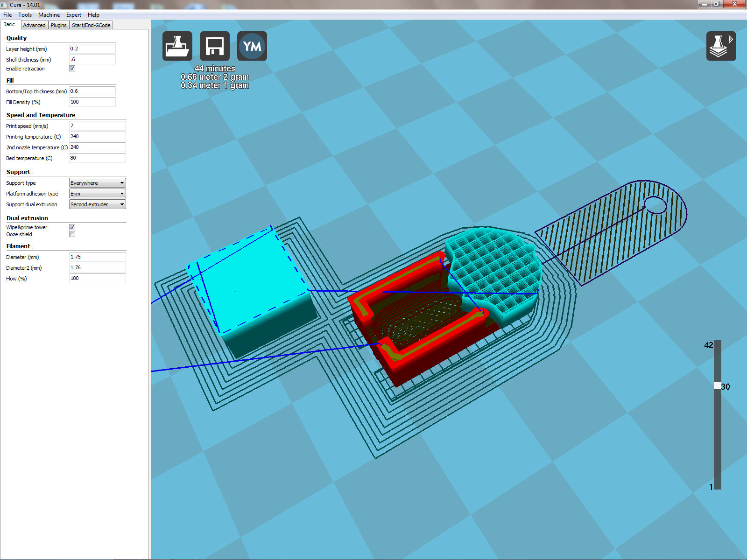
Task: Open the Start/End-GCode tab
Action: (91, 25)
